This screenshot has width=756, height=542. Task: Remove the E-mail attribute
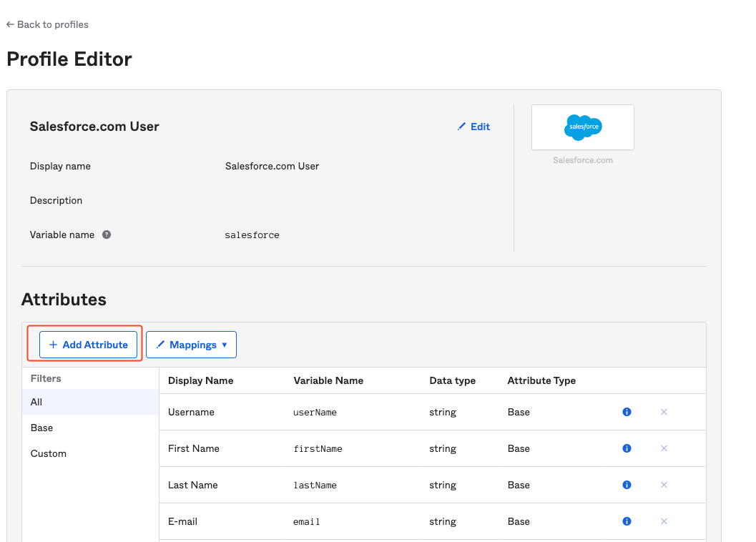point(664,521)
